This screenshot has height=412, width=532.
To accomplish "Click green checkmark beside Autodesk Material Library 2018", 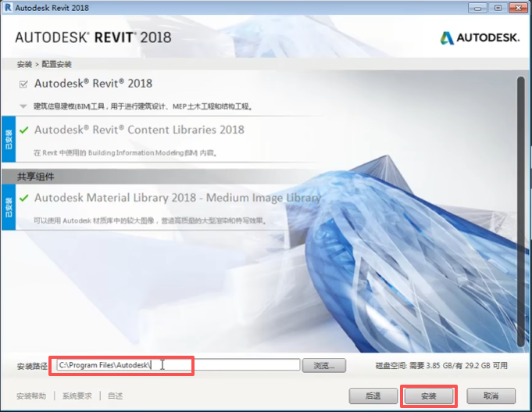I will 24,198.
